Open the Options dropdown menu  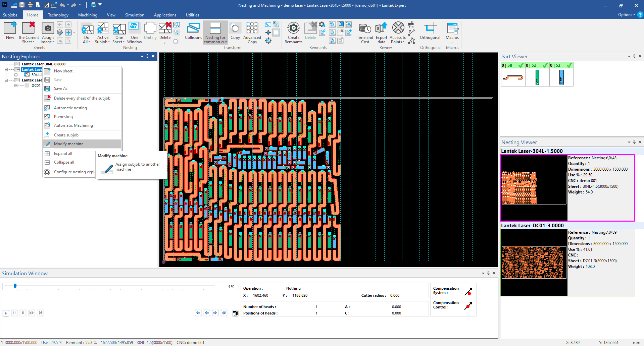point(626,15)
